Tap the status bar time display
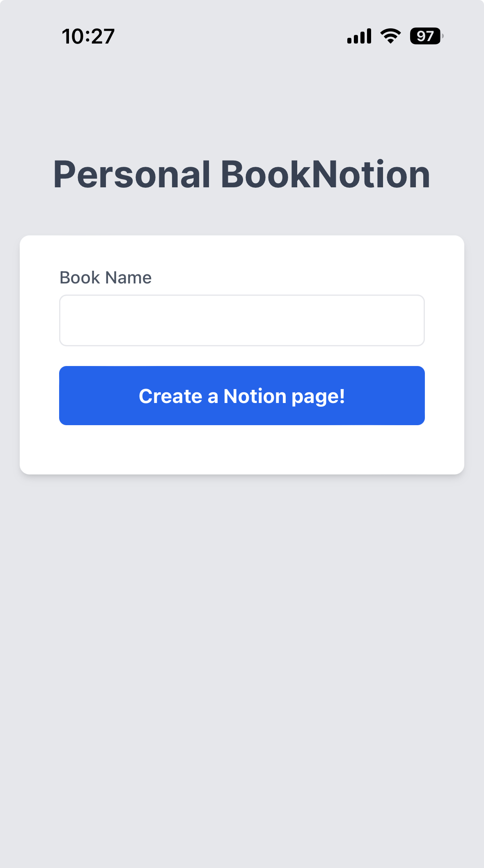Viewport: 484px width, 868px height. coord(88,37)
